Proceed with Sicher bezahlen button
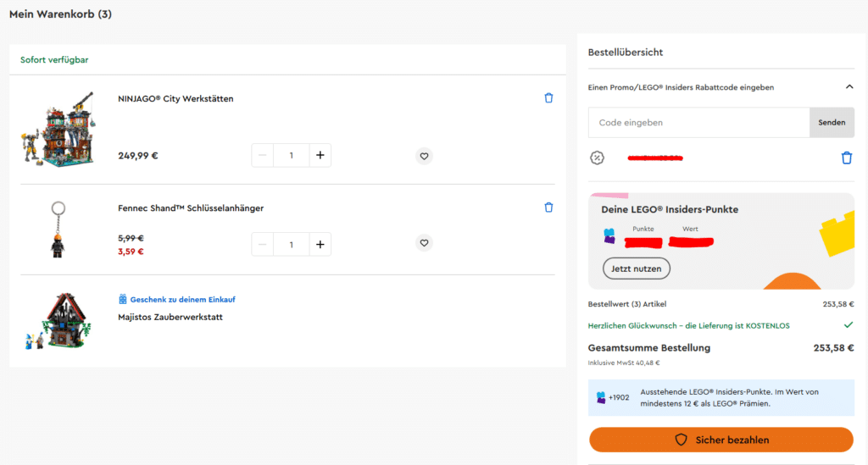The image size is (868, 465). (x=721, y=440)
